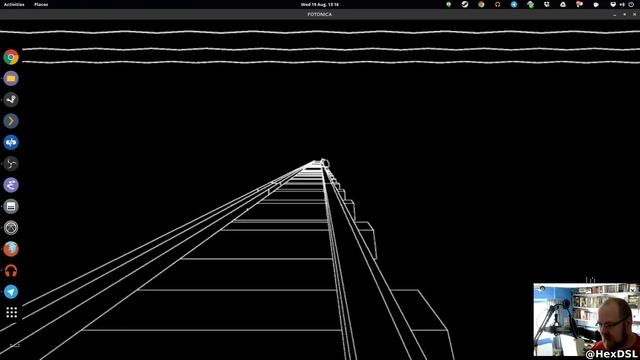Open the Places menu
This screenshot has width=640, height=360.
tap(41, 4)
